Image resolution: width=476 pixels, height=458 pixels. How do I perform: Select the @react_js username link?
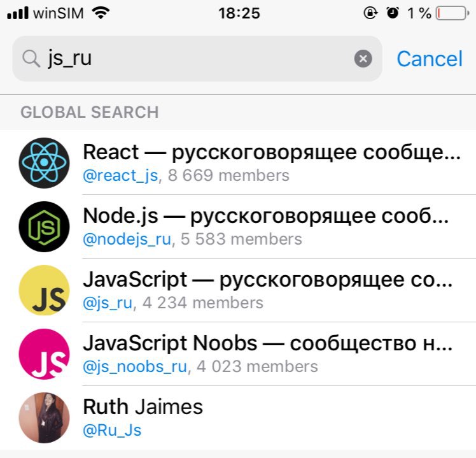pyautogui.click(x=120, y=176)
